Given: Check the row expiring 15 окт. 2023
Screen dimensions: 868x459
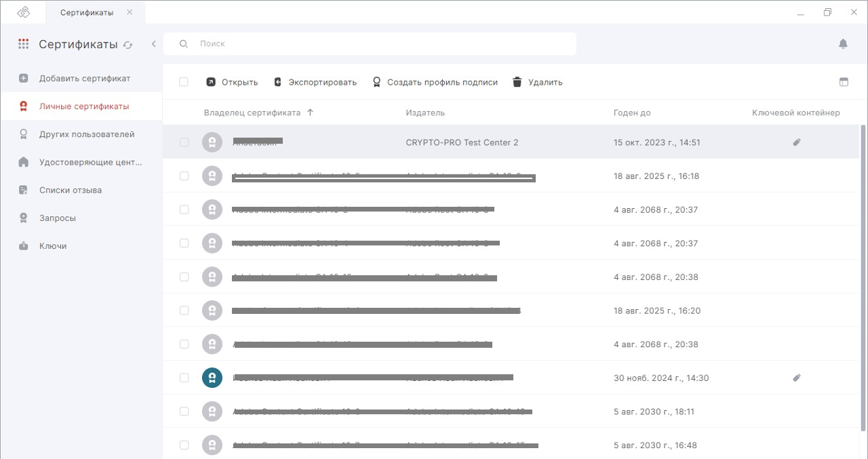Looking at the screenshot, I should click(x=184, y=142).
